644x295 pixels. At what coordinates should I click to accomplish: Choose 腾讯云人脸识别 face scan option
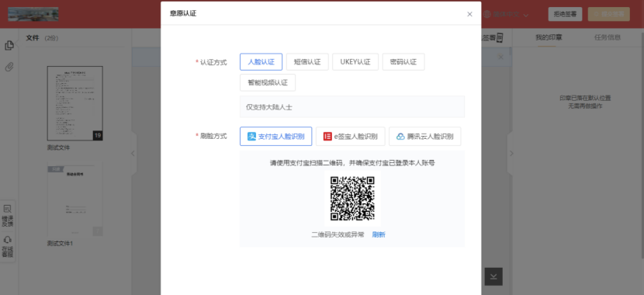[x=424, y=137]
